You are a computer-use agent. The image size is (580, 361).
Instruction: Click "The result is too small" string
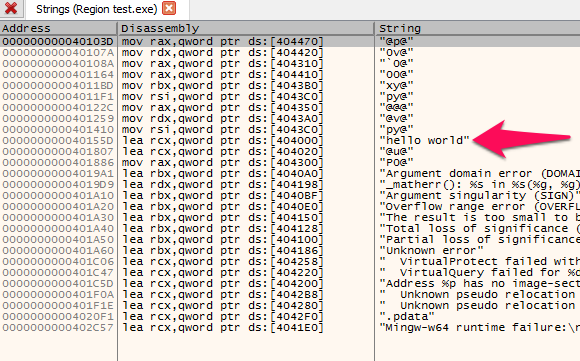[x=480, y=217]
